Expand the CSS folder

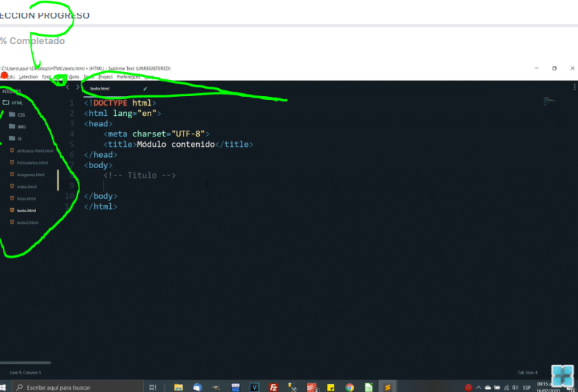pos(21,115)
